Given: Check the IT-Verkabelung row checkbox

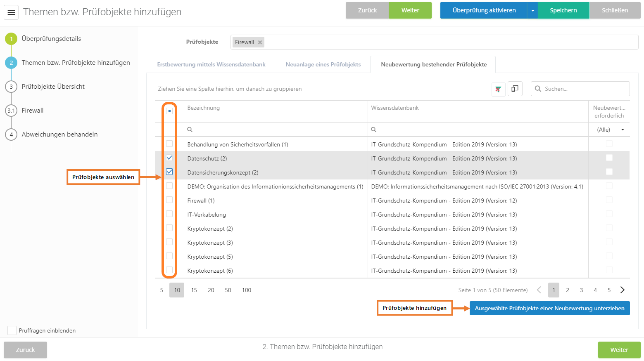Looking at the screenshot, I should (169, 214).
